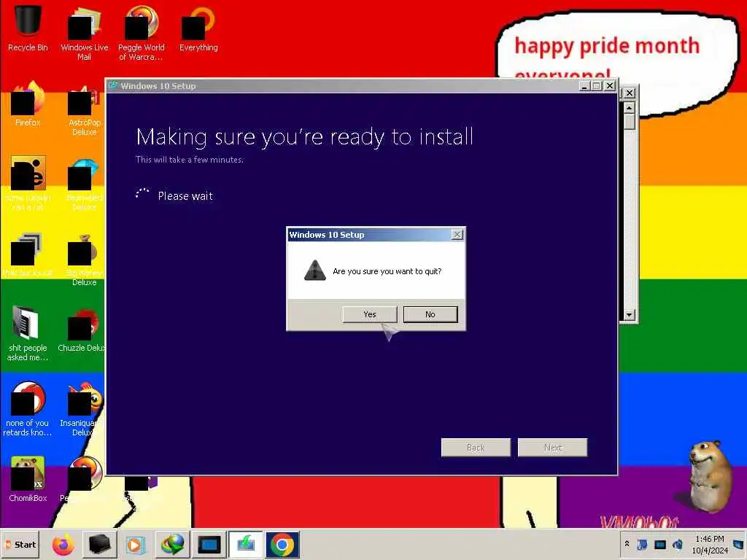Select the AstroPop Deluxe desktop icon
Viewport: 747px width, 560px height.
tap(85, 109)
